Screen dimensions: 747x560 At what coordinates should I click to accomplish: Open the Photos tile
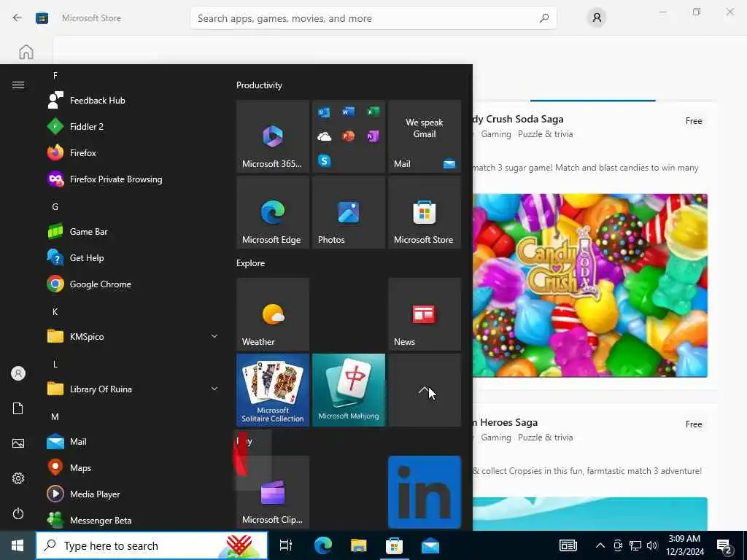click(349, 212)
